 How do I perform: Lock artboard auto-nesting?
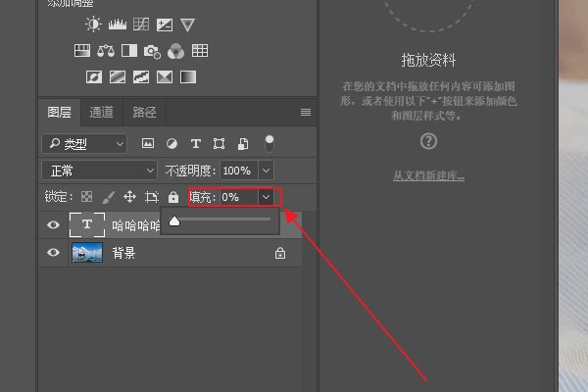click(152, 197)
